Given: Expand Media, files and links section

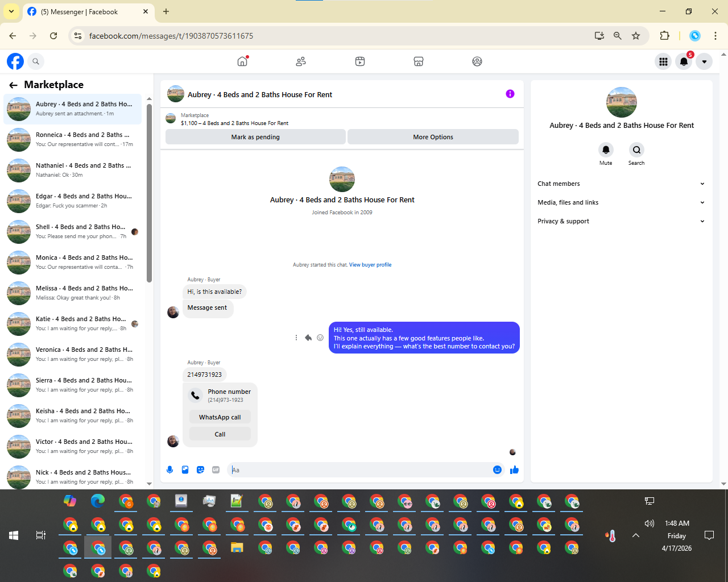Looking at the screenshot, I should point(621,202).
